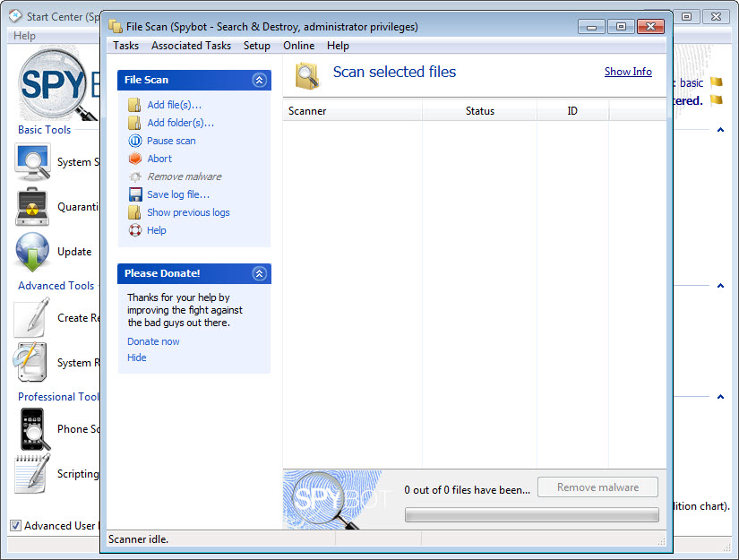Click the yellow flag next to 'tered.'
This screenshot has width=739, height=560.
pos(717,99)
